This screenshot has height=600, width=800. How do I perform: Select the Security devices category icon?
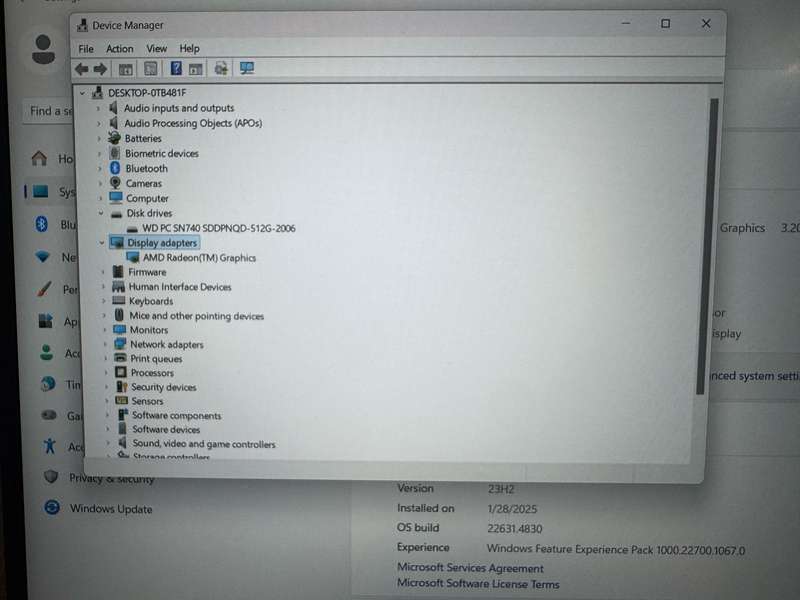(121, 387)
